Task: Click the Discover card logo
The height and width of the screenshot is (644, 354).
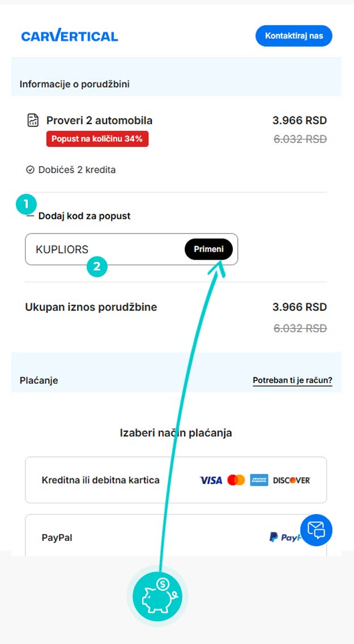Action: click(x=292, y=480)
